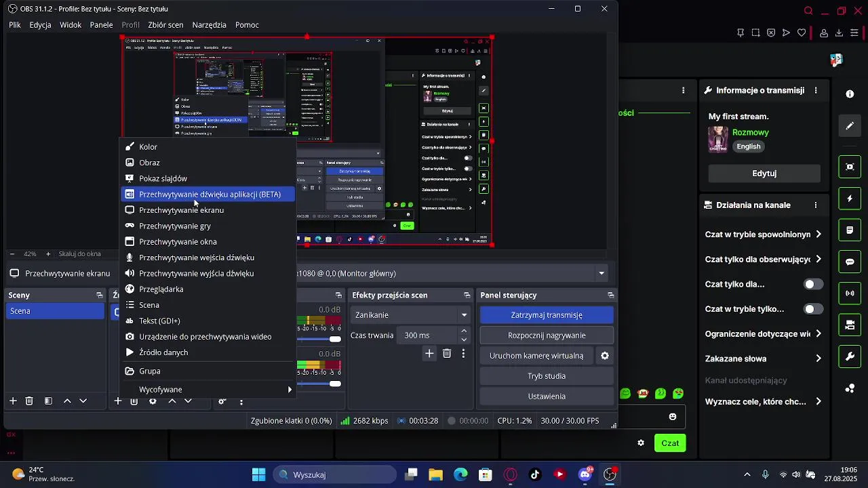Open source properties gear in sources toolbar
This screenshot has height=488, width=868.
coord(153,402)
